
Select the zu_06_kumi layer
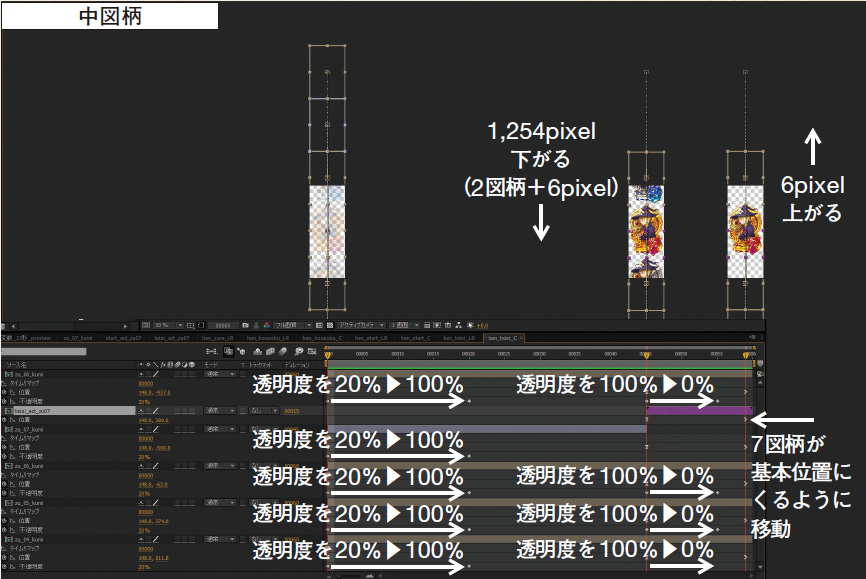[x=29, y=466]
